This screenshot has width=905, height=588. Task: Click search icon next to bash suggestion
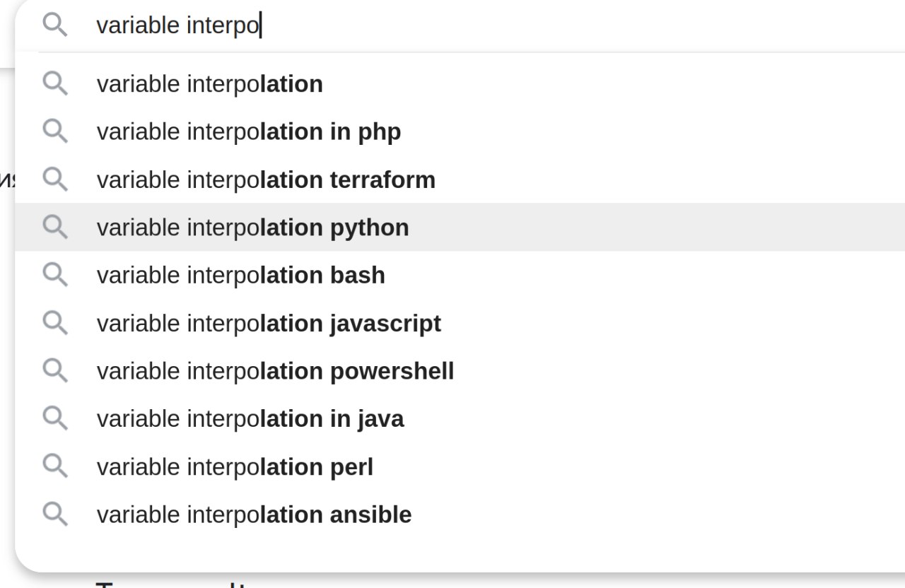click(55, 275)
